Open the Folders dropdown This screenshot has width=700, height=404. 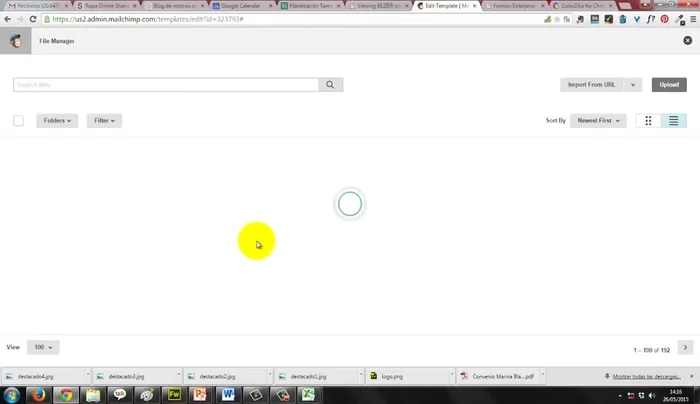point(57,121)
